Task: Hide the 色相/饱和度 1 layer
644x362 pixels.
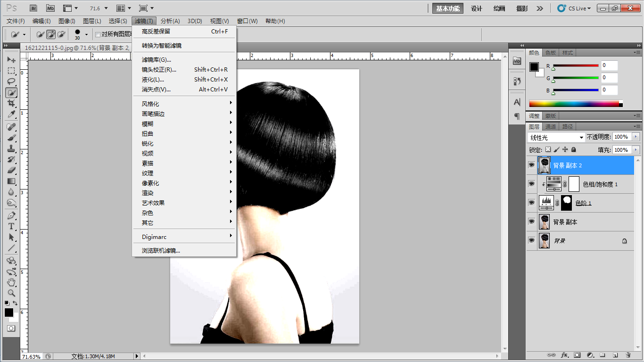Action: point(531,184)
